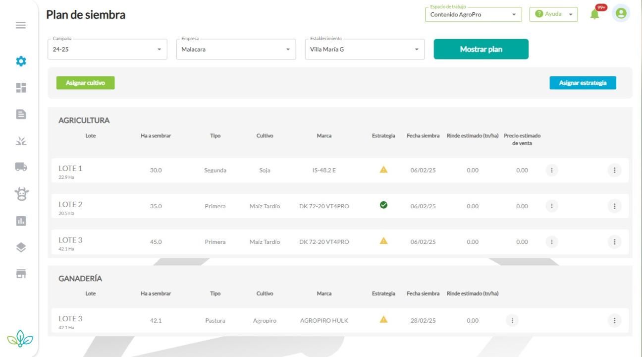The width and height of the screenshot is (644, 357).
Task: Click the GANADERÍA section heading
Action: pos(80,279)
